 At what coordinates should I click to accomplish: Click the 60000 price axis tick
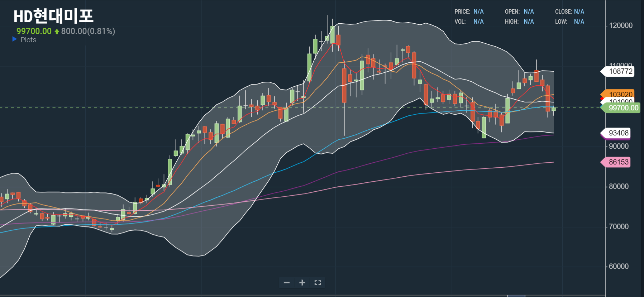point(619,266)
